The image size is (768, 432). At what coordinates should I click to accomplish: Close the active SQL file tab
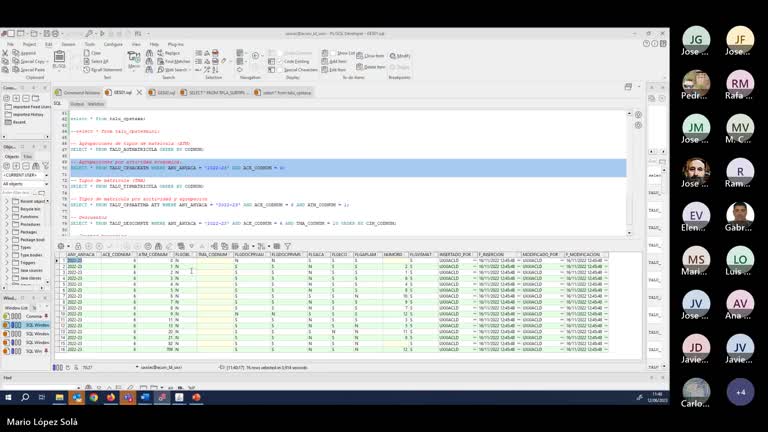(140, 92)
